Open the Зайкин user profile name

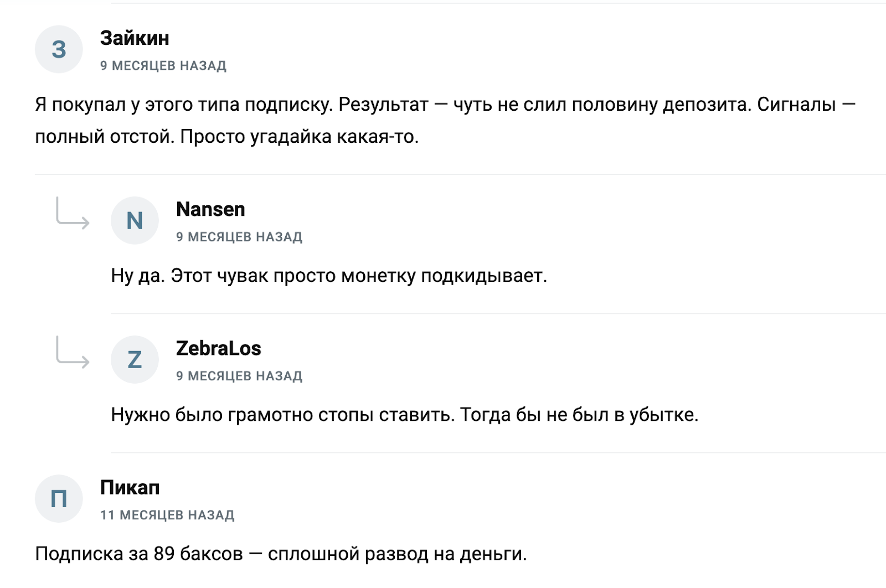(135, 38)
